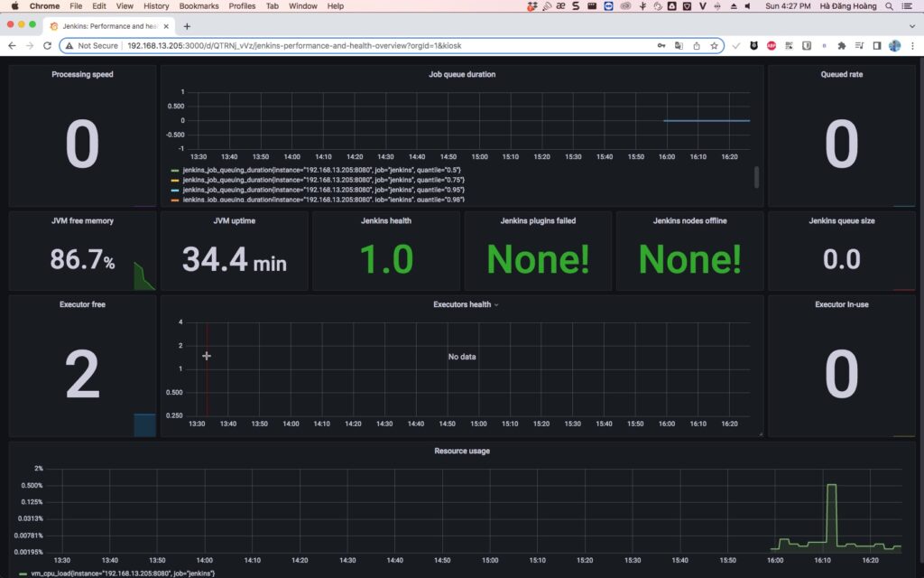Click green color swatch of vm_cpu_load series

point(23,573)
